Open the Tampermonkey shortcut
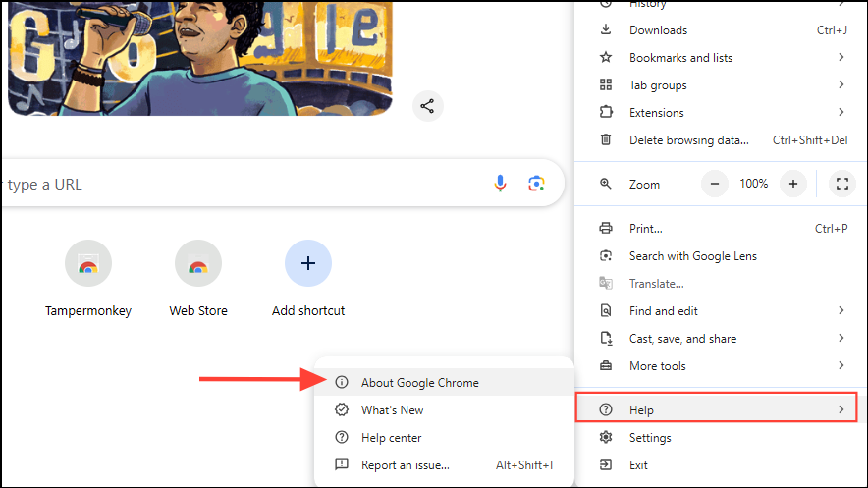868x488 pixels. click(x=88, y=279)
